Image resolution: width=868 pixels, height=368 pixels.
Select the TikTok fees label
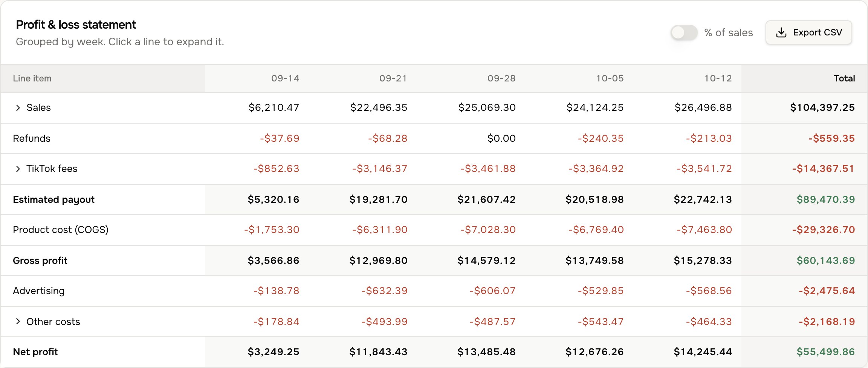coord(52,169)
